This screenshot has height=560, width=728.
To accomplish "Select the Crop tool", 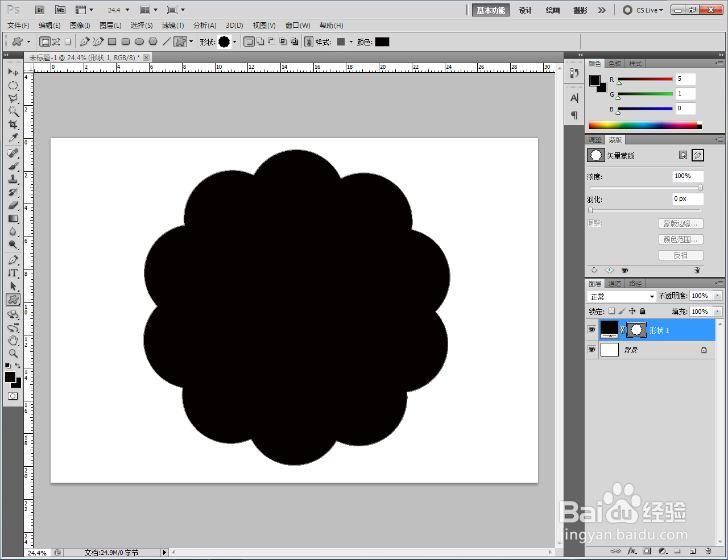I will (13, 125).
